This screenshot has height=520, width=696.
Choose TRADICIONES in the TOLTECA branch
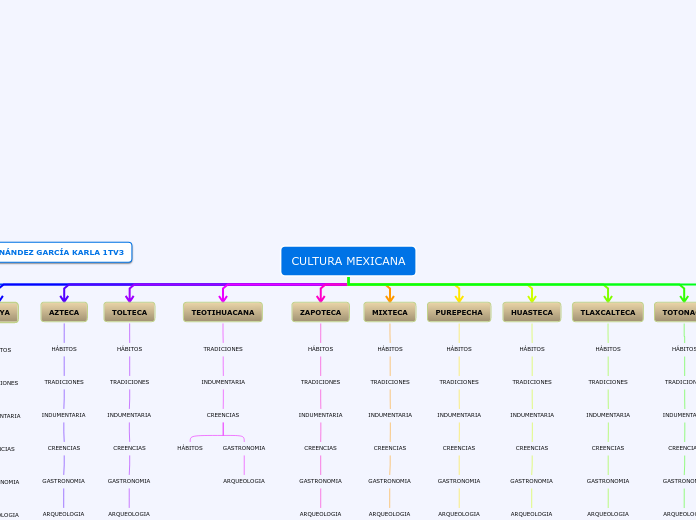pyautogui.click(x=130, y=382)
